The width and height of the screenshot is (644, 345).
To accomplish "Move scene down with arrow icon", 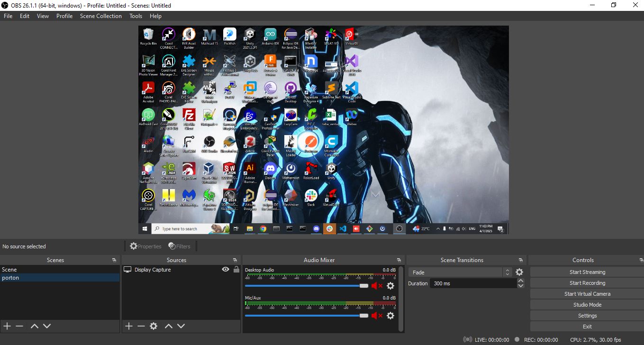I will (47, 326).
